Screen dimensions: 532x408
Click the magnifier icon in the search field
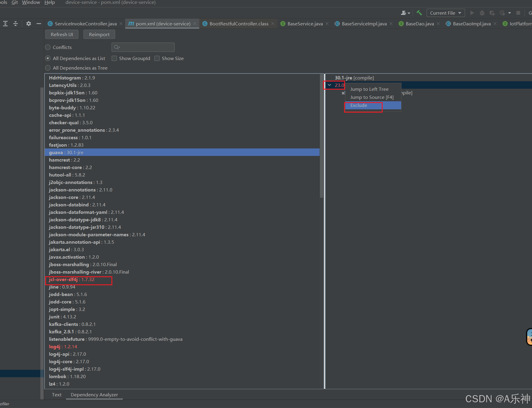(x=117, y=47)
